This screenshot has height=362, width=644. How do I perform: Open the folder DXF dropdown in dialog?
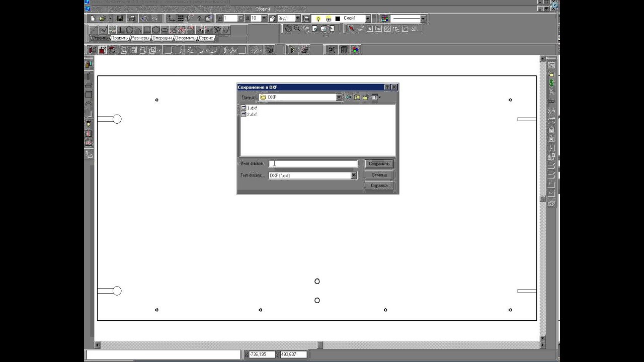[x=339, y=97]
